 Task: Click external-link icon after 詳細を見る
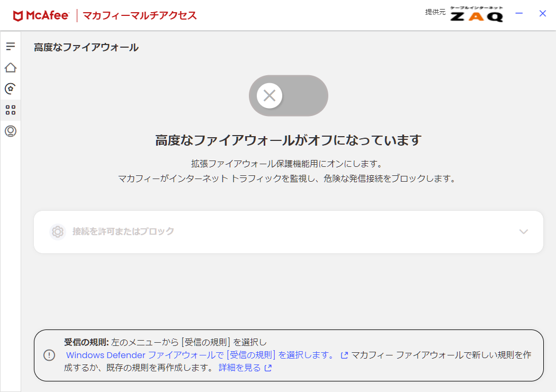(x=268, y=368)
